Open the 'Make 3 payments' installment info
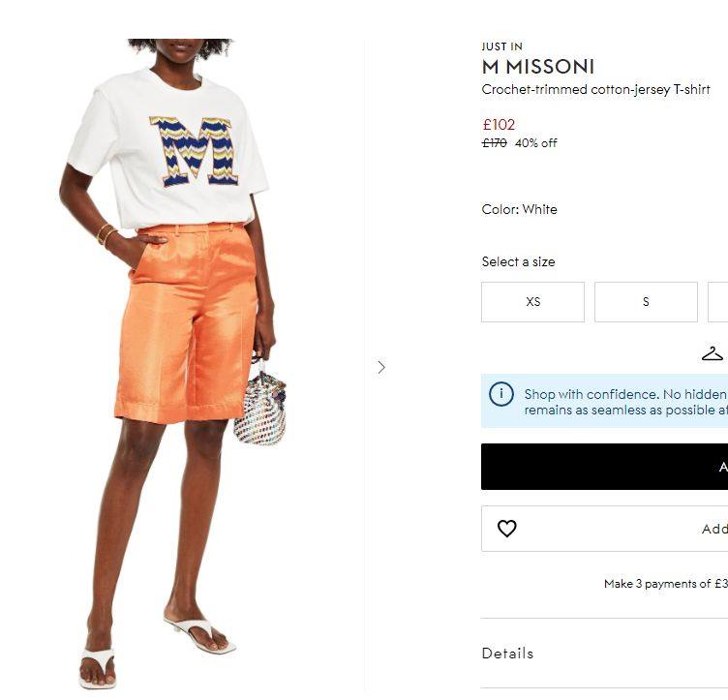The height and width of the screenshot is (700, 728). point(666,584)
